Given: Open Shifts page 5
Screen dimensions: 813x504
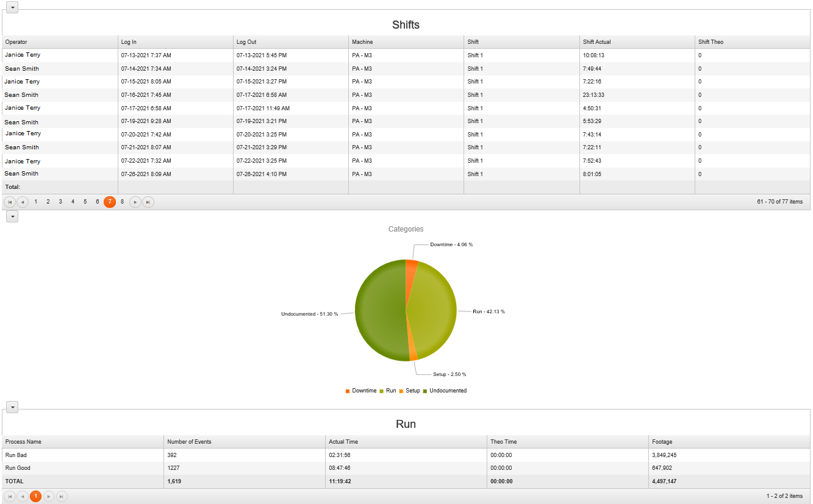Looking at the screenshot, I should 85,202.
